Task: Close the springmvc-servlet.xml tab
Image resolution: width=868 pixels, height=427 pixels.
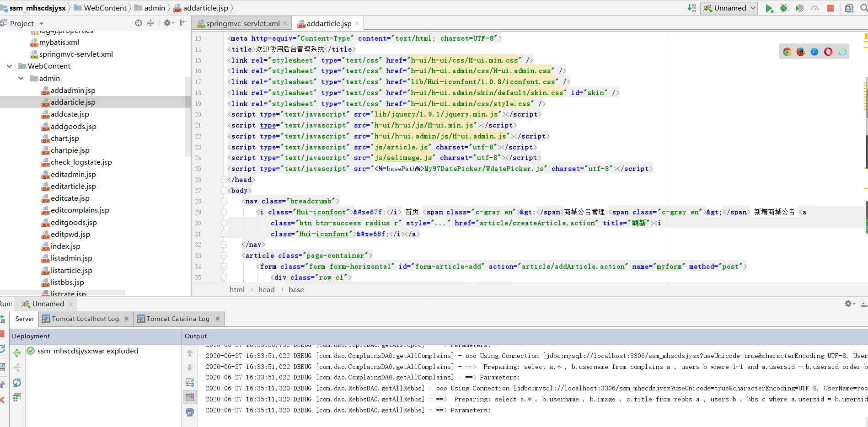Action: (x=285, y=23)
